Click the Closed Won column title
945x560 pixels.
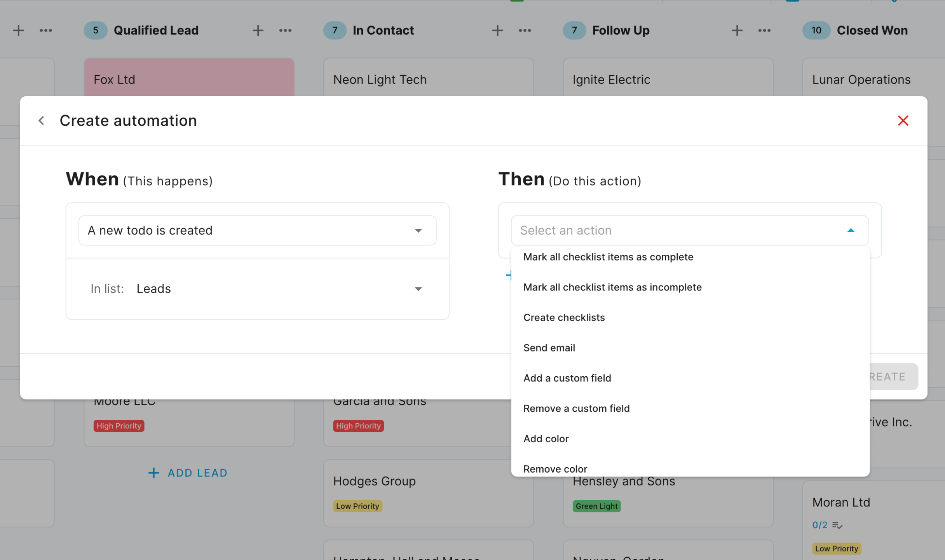[872, 30]
